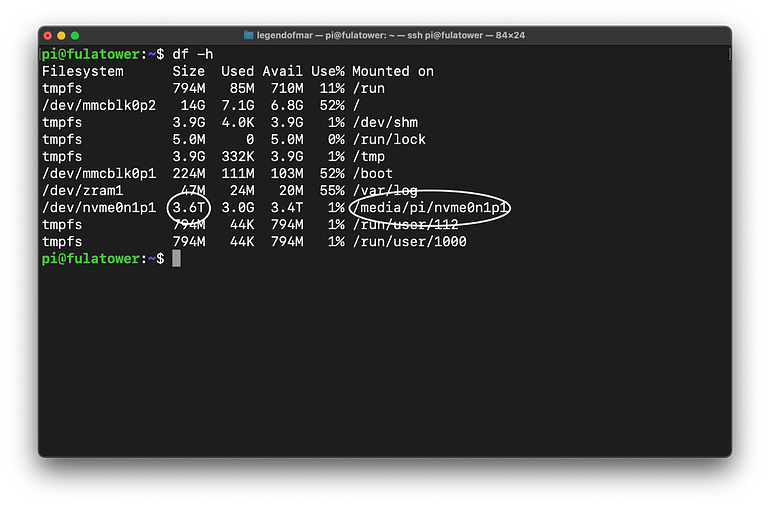The width and height of the screenshot is (770, 508).
Task: Click the '103M' available value
Action: tap(287, 173)
